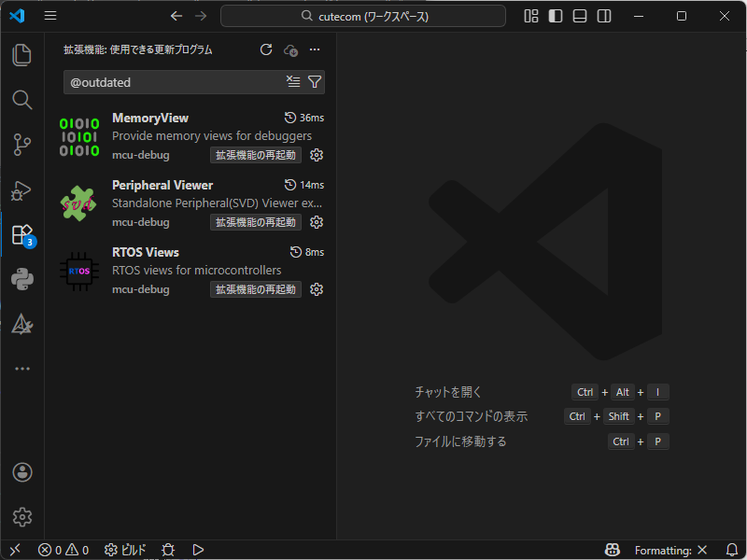Open remote window button in status bar
This screenshot has width=747, height=560.
pos(15,550)
